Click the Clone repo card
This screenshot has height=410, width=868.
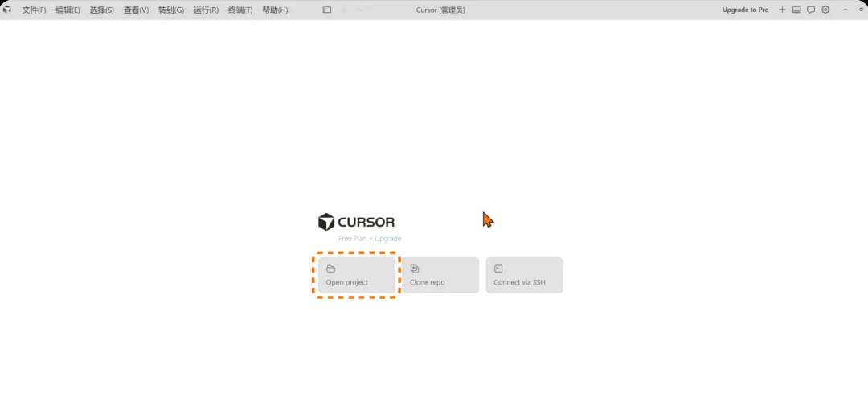tap(440, 275)
